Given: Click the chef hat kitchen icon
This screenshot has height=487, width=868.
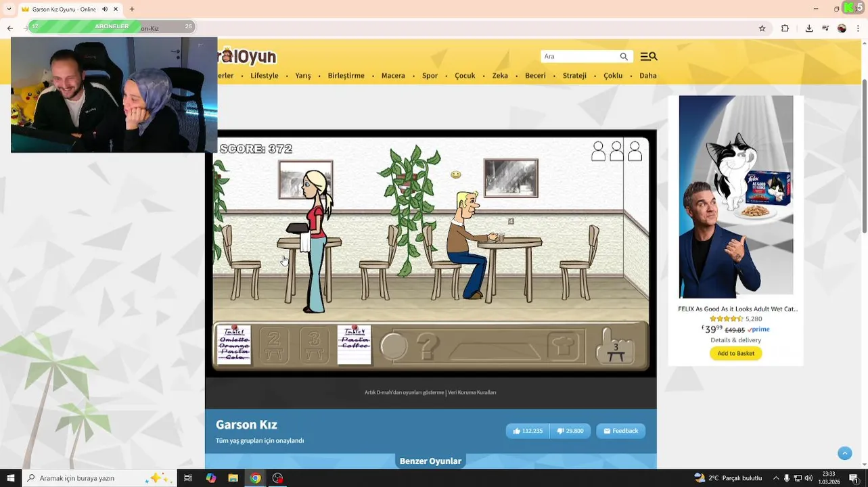Looking at the screenshot, I should coord(563,346).
